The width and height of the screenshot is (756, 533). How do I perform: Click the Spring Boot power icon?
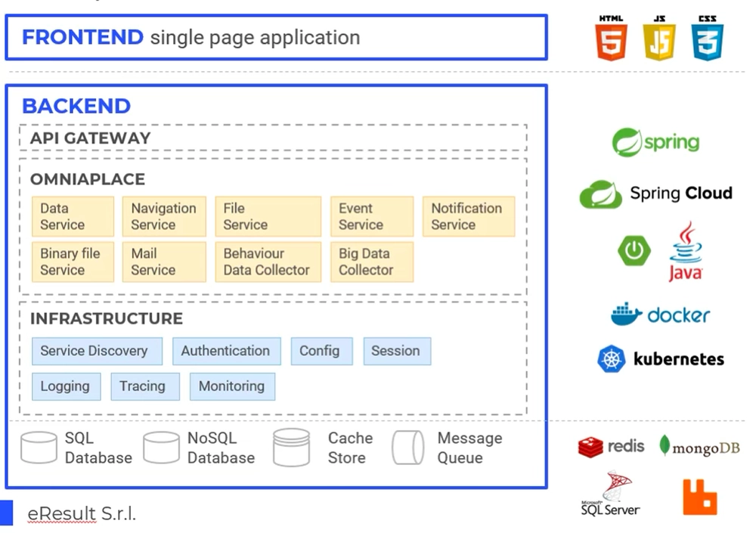pyautogui.click(x=634, y=250)
